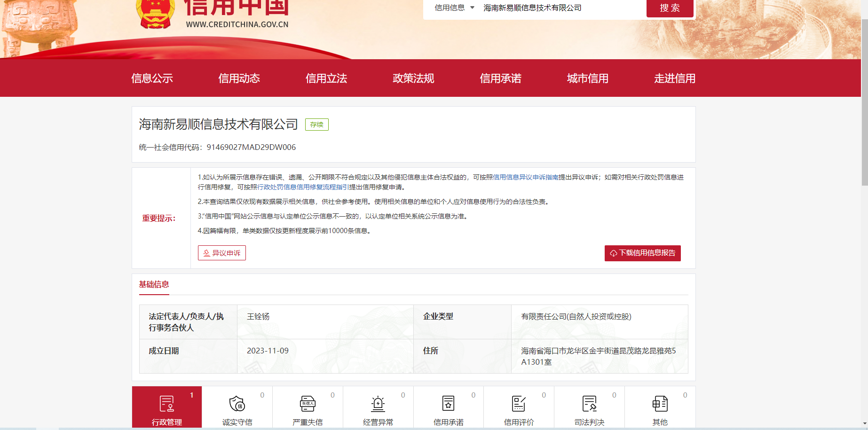Image resolution: width=868 pixels, height=430 pixels.
Task: Switch to the 基础信息 tab
Action: pos(154,284)
